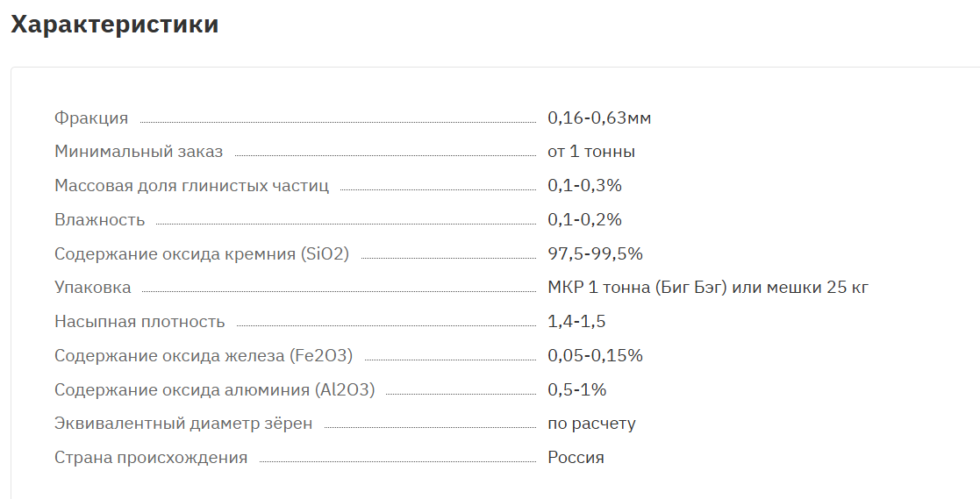980x499 pixels.
Task: Click the 0,16-0,63мм fraction value
Action: click(599, 118)
